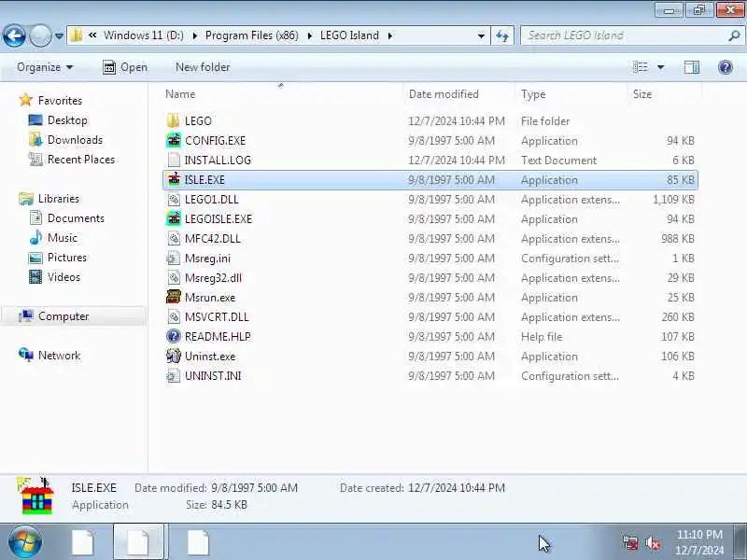Click LEGO Island in the address path
Image resolution: width=747 pixels, height=560 pixels.
pyautogui.click(x=349, y=35)
